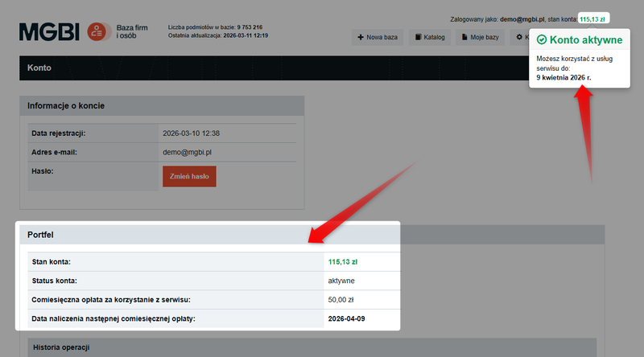Click the plus icon on Nowa baza
Screen dimensions: 644x357
click(x=360, y=37)
